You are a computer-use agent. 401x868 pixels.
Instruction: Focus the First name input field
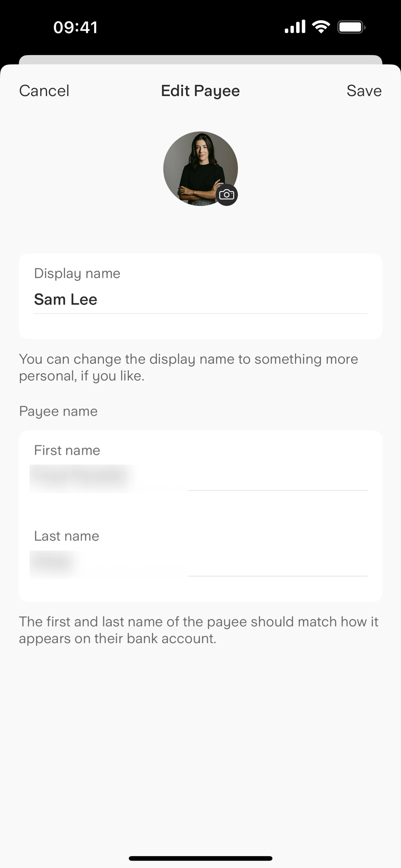click(200, 478)
